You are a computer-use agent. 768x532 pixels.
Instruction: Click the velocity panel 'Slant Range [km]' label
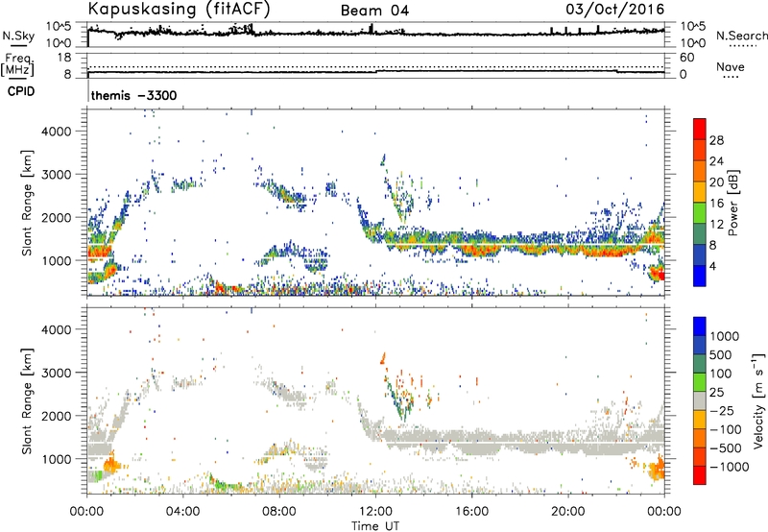pyautogui.click(x=27, y=401)
